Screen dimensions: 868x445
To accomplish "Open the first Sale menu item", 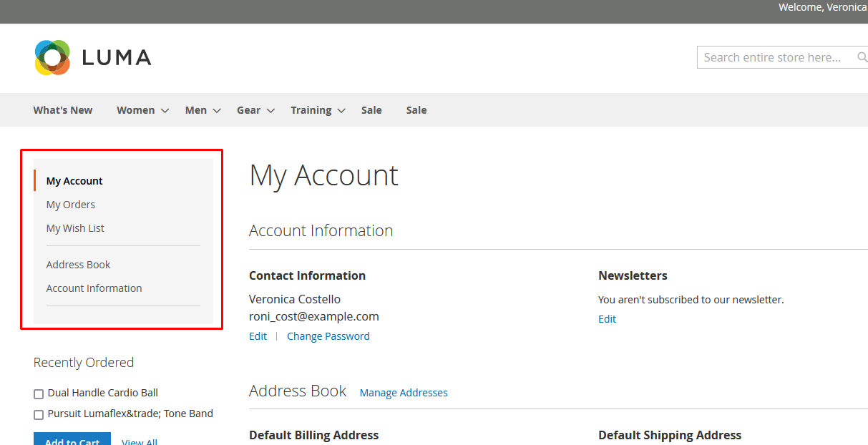I will pyautogui.click(x=371, y=110).
